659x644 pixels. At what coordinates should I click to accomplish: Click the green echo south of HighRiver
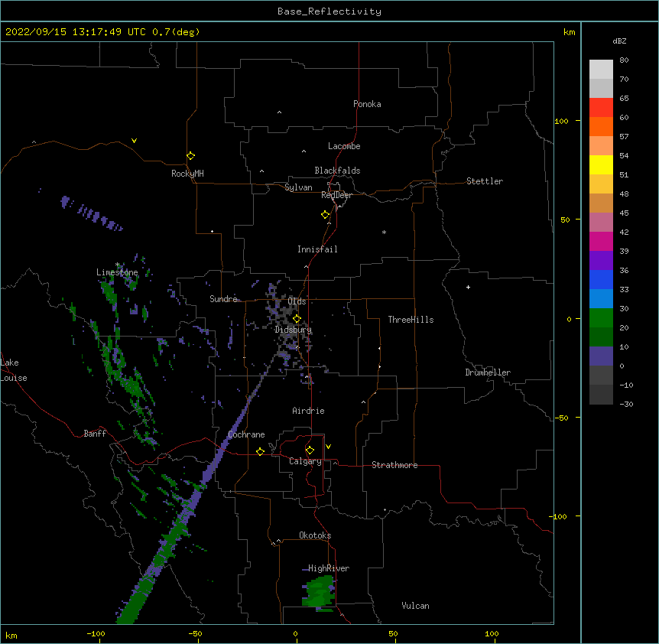319,593
